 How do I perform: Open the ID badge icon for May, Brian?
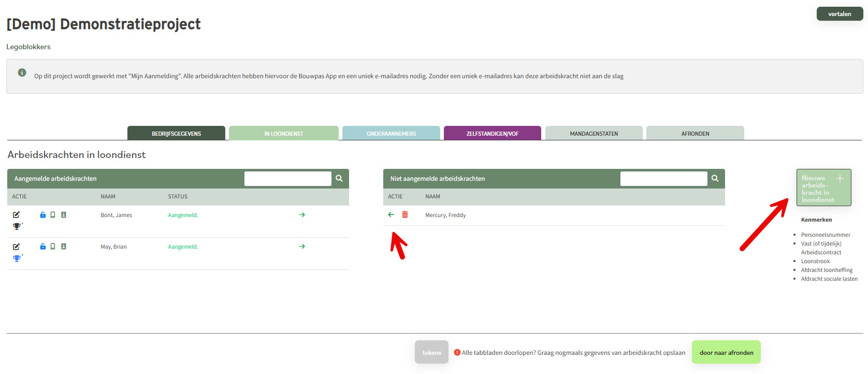[x=64, y=247]
